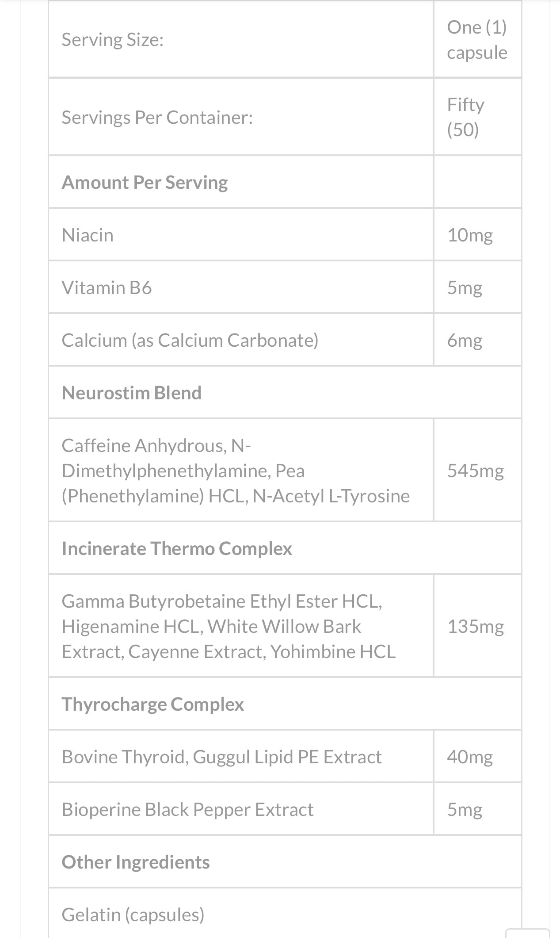Click Bioperine Black Pepper Extract row
Viewport: 560px width, 938px height.
point(187,809)
